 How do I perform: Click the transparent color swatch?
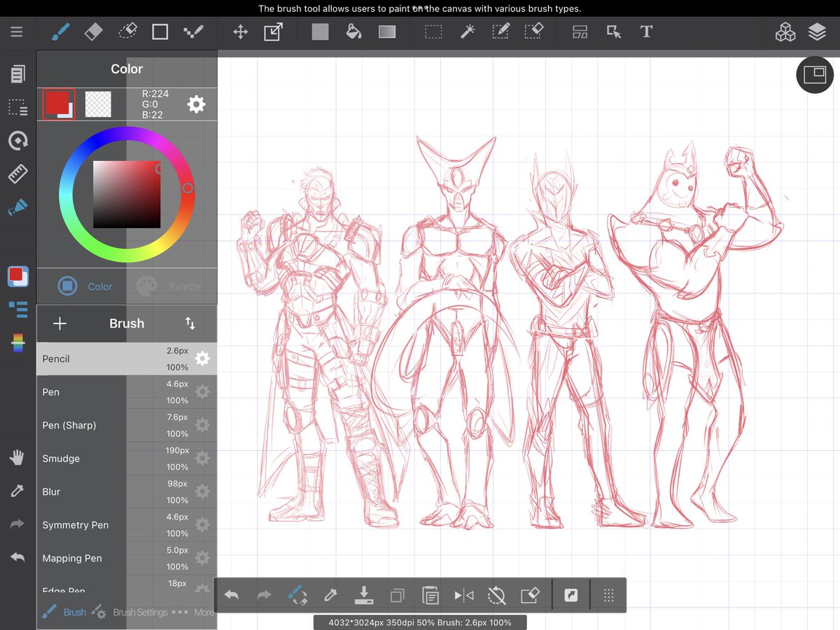(98, 104)
